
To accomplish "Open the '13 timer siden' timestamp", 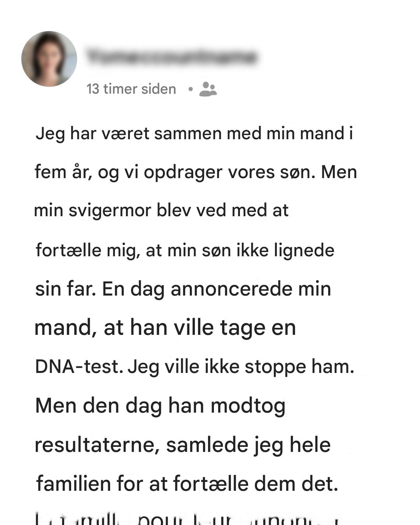I will point(131,89).
